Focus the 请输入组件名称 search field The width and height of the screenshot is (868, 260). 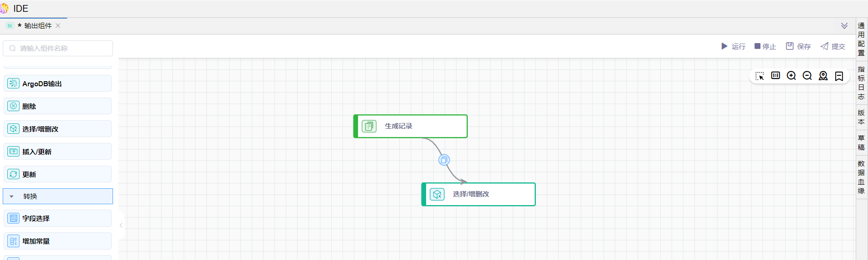coord(58,48)
